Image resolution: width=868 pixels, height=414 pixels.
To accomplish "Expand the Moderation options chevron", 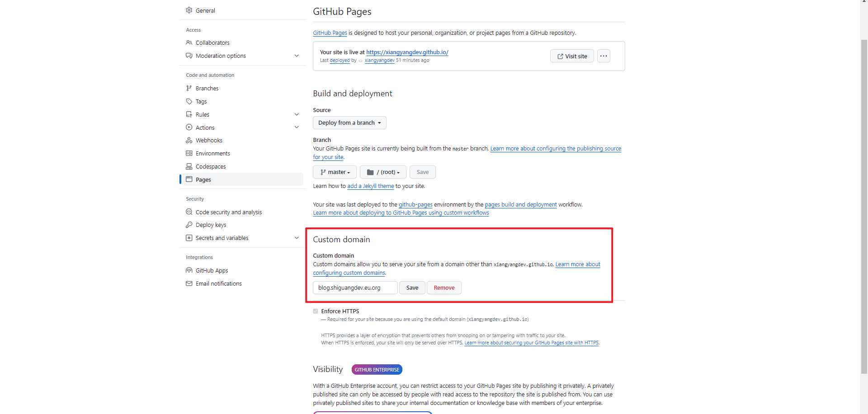I will tap(297, 56).
